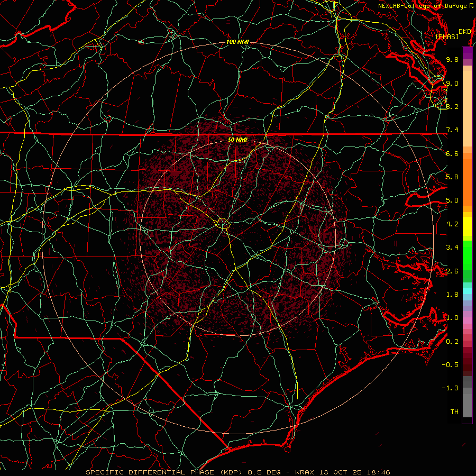Viewport: 476px width, 476px height.
Task: Click the 3.4 scale value
Action: pos(452,248)
